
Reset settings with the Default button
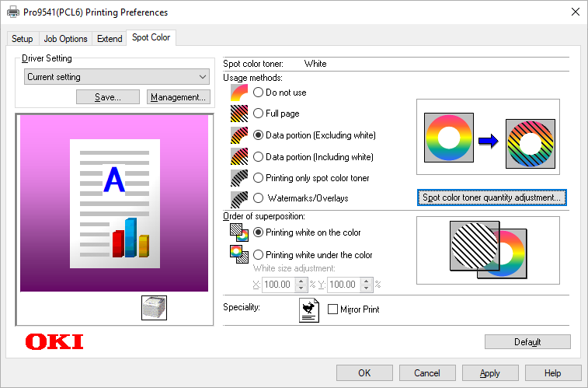click(x=527, y=342)
